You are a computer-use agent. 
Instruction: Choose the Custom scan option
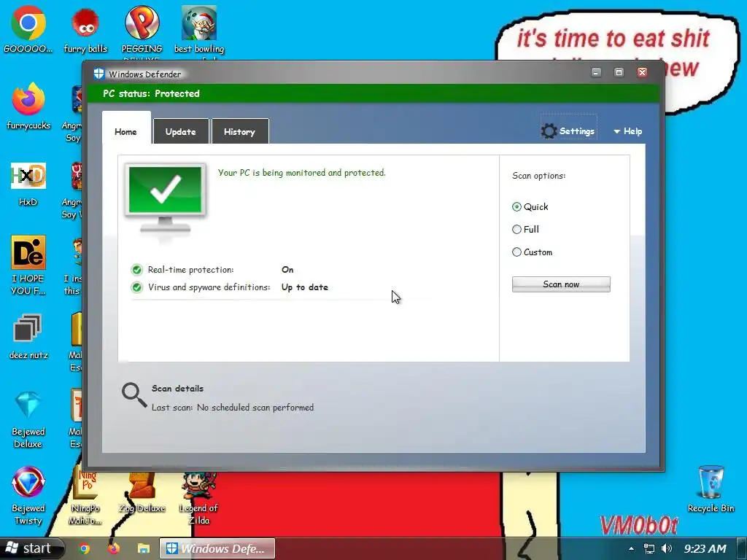click(x=517, y=252)
